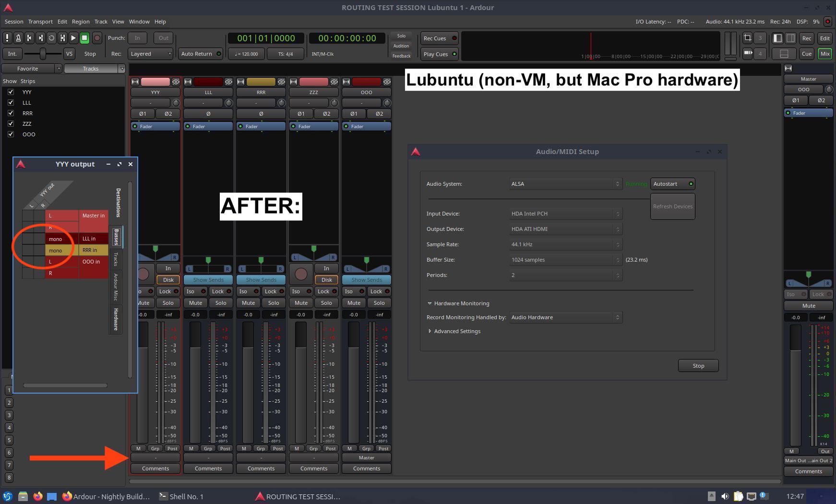Click the crop/zoom-to-selection icon
This screenshot has height=504, width=836.
747,38
